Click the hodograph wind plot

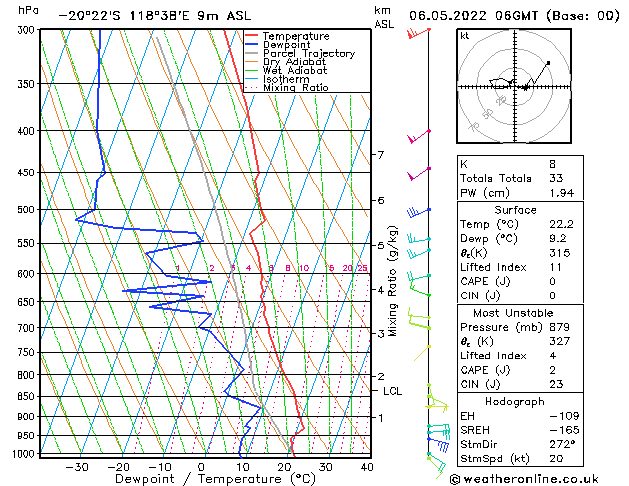pos(514,86)
